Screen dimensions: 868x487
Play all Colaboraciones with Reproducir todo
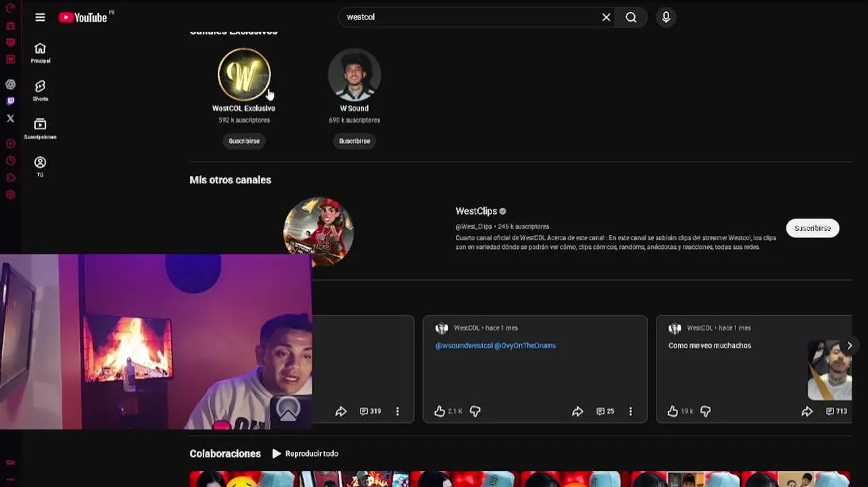click(x=305, y=454)
